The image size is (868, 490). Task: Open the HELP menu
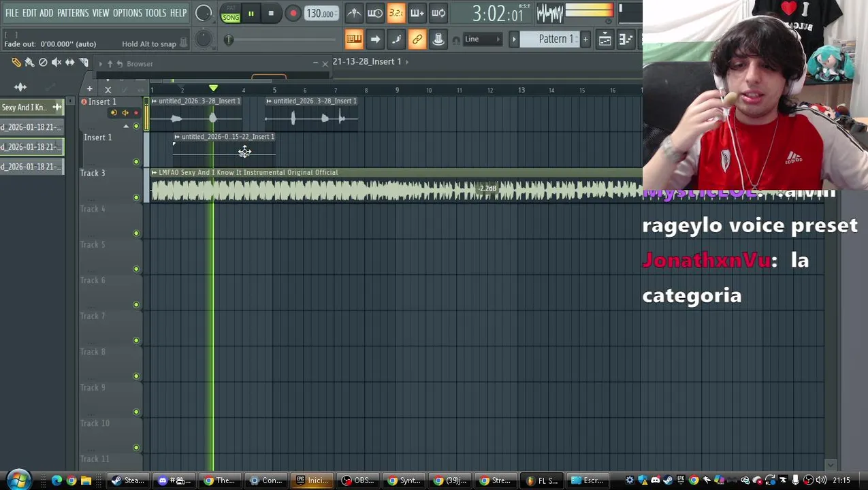(x=178, y=13)
